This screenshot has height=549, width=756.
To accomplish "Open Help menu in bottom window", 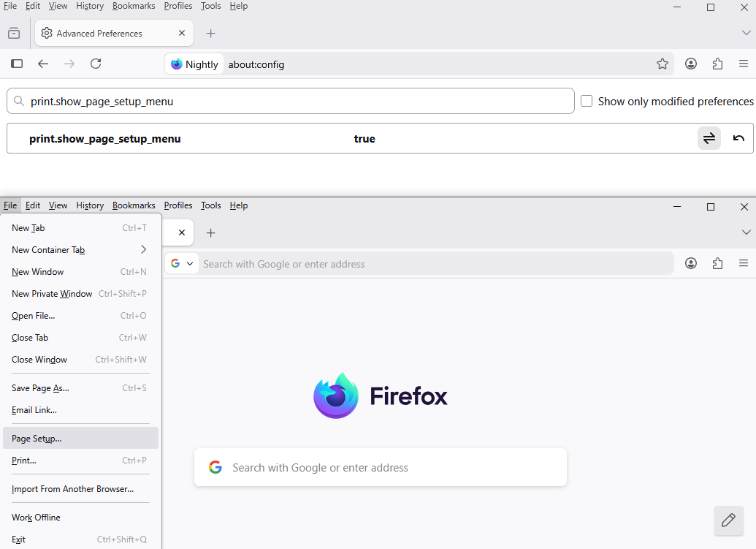I will click(x=239, y=205).
